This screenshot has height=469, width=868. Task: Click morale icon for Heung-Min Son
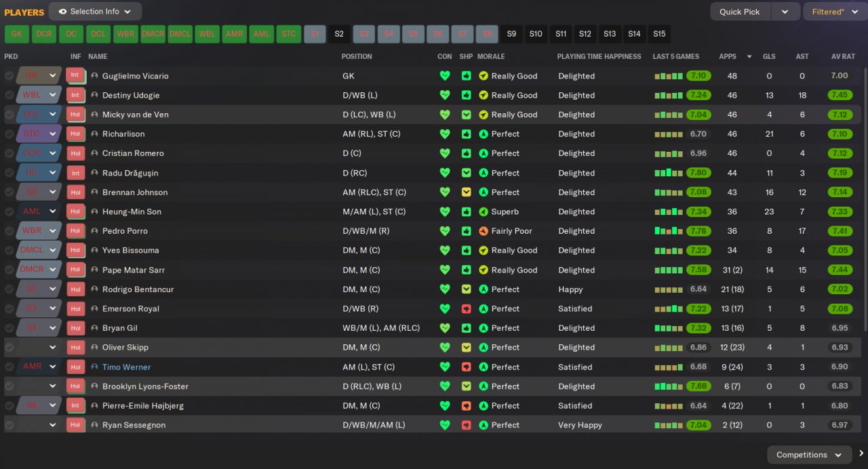[x=484, y=211]
